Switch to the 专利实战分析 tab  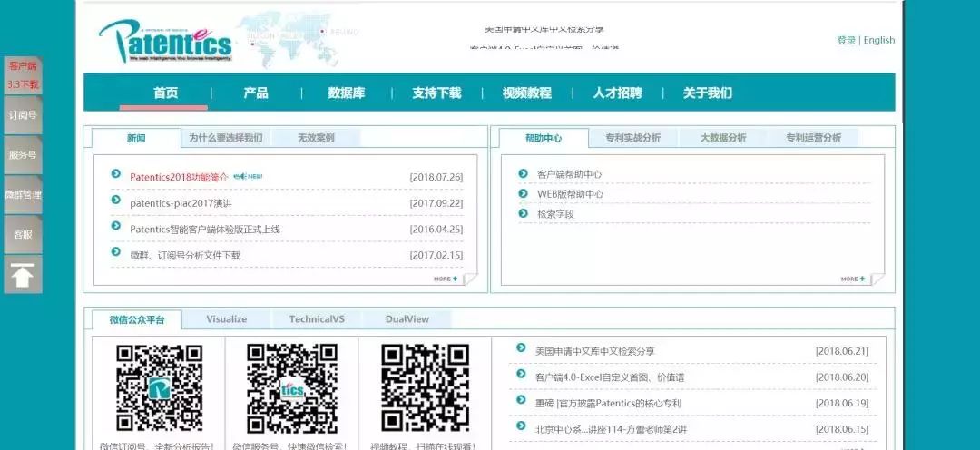pyautogui.click(x=632, y=138)
